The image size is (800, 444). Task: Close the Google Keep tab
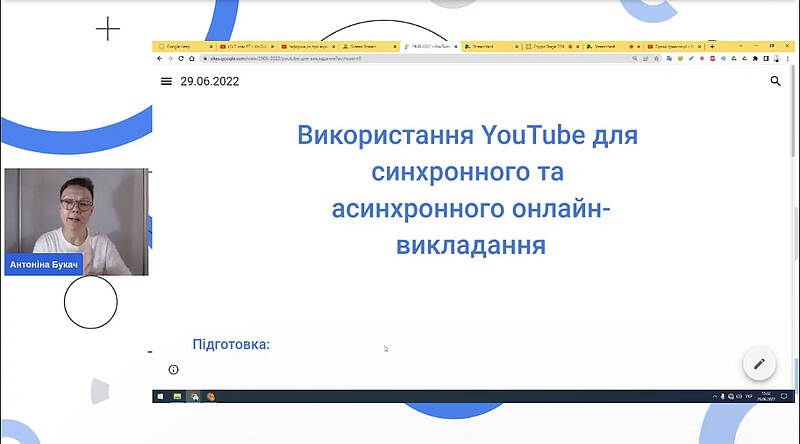(211, 46)
